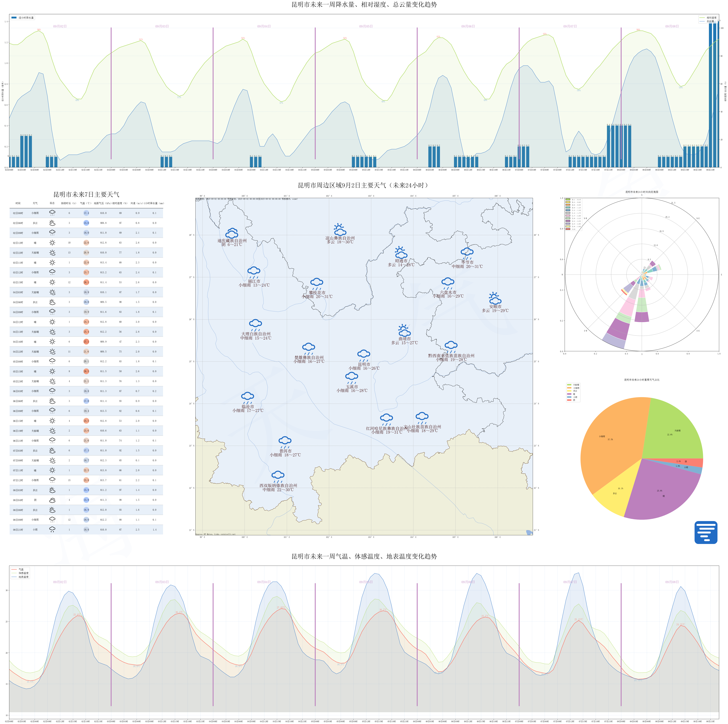Click the drizzle icon in the 02日00时 row

click(52, 213)
